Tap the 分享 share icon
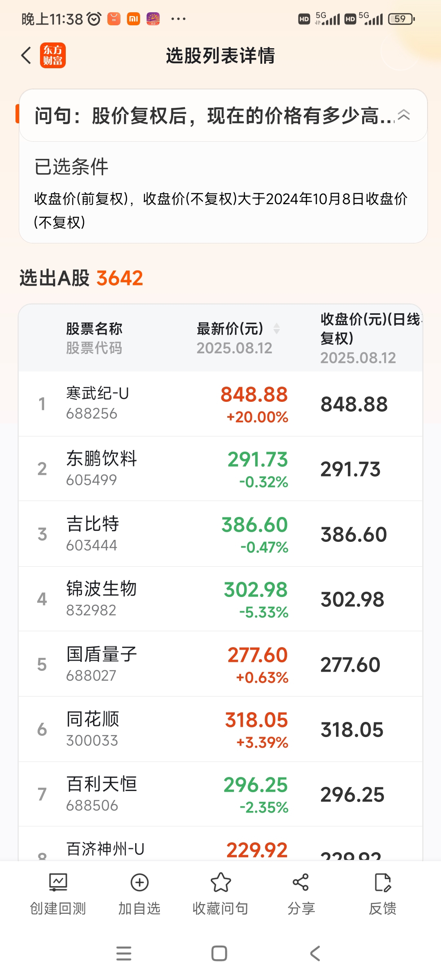Screen dimensions: 441x980 click(301, 882)
